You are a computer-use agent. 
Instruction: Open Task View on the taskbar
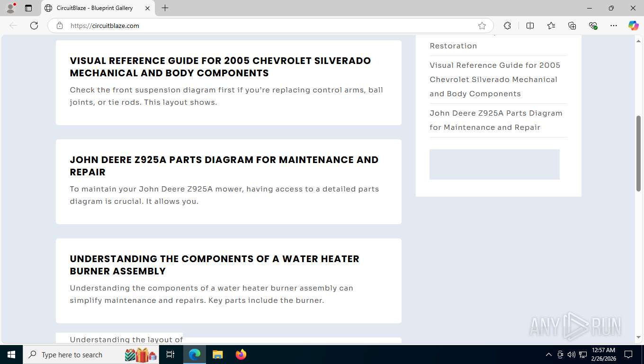pos(171,355)
